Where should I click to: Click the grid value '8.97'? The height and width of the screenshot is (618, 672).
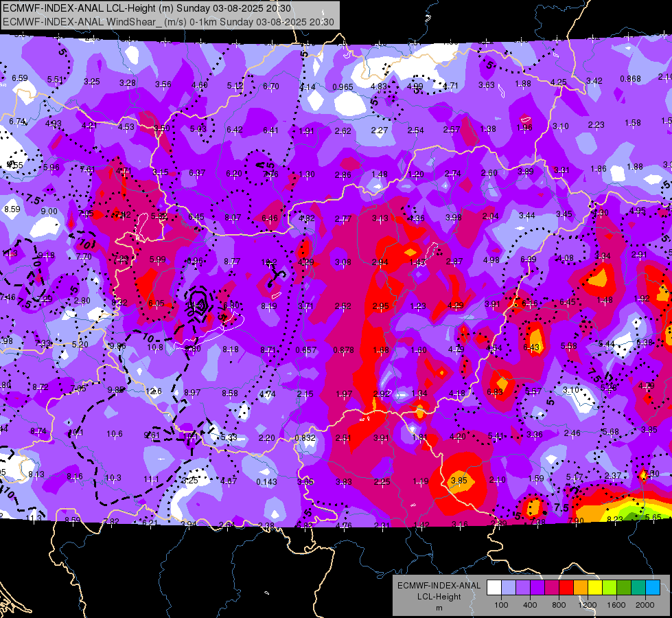click(x=192, y=392)
